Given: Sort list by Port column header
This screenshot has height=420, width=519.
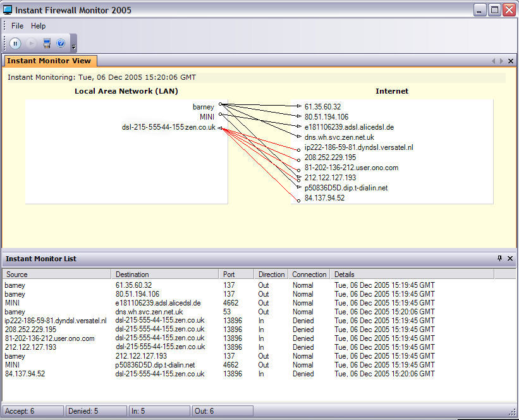Looking at the screenshot, I should point(236,275).
